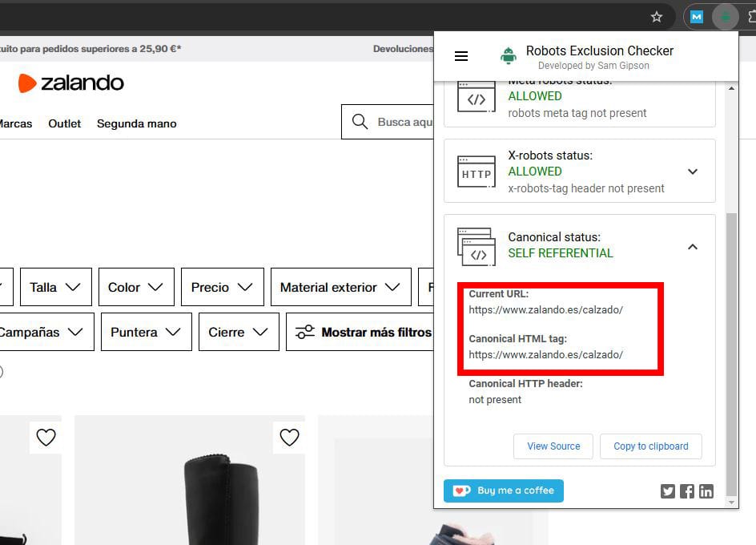Click the Robots Exclusion Checker extension icon
This screenshot has height=545, width=756.
click(x=725, y=18)
